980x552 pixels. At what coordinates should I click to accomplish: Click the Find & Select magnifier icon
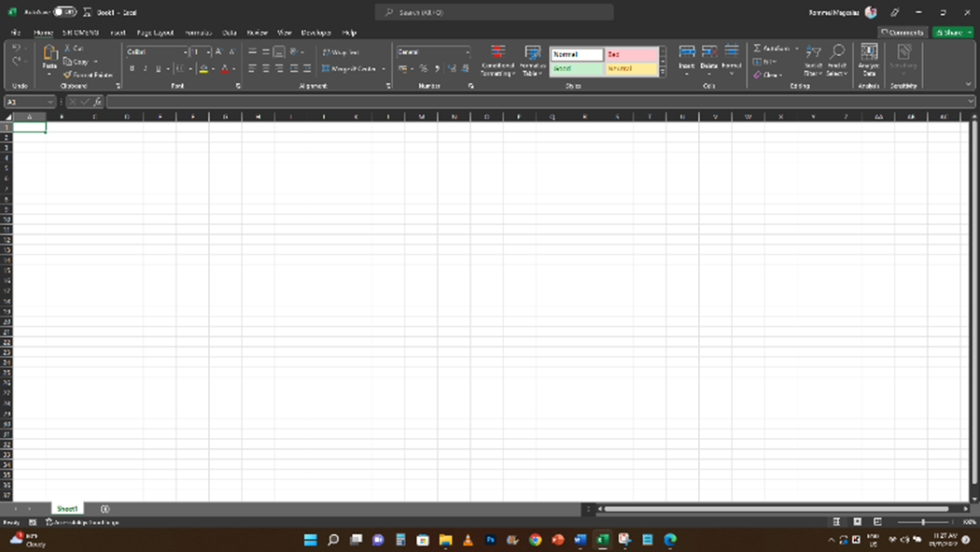point(837,52)
